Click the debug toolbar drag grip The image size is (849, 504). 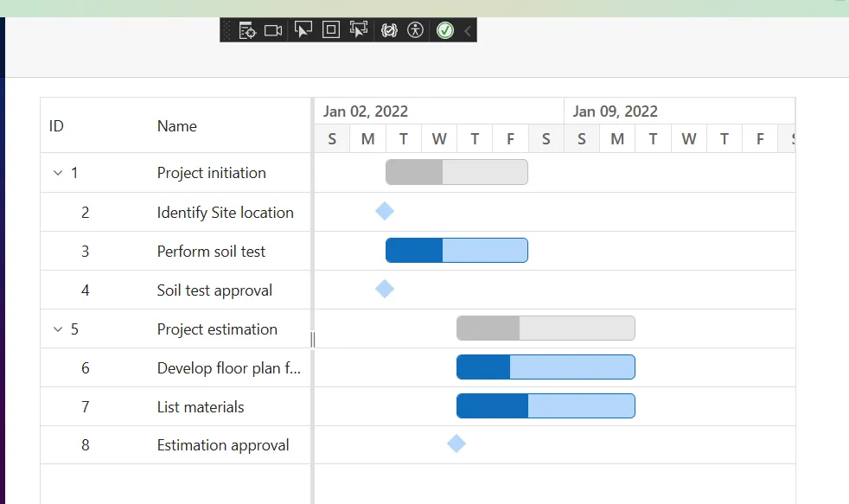tap(227, 30)
